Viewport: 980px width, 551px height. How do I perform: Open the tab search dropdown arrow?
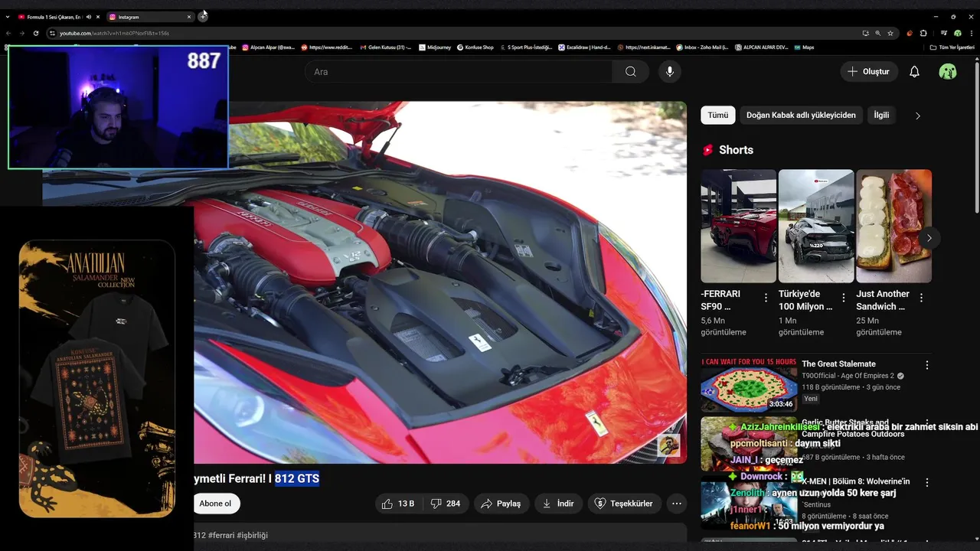(x=8, y=17)
